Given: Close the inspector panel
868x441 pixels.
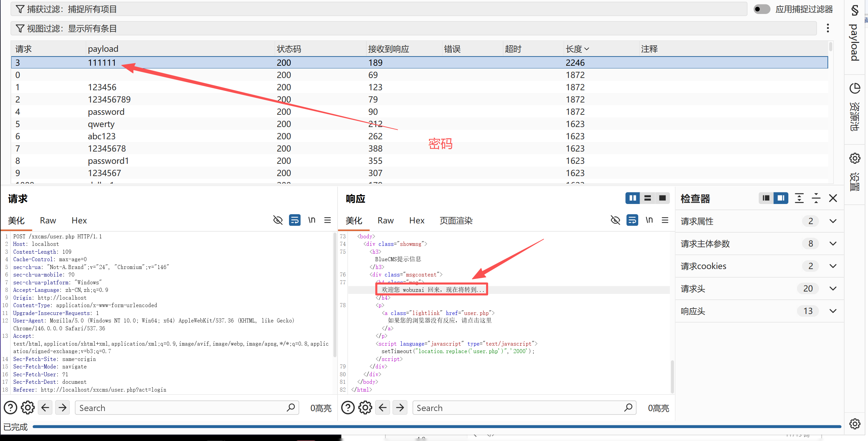Looking at the screenshot, I should coord(833,198).
